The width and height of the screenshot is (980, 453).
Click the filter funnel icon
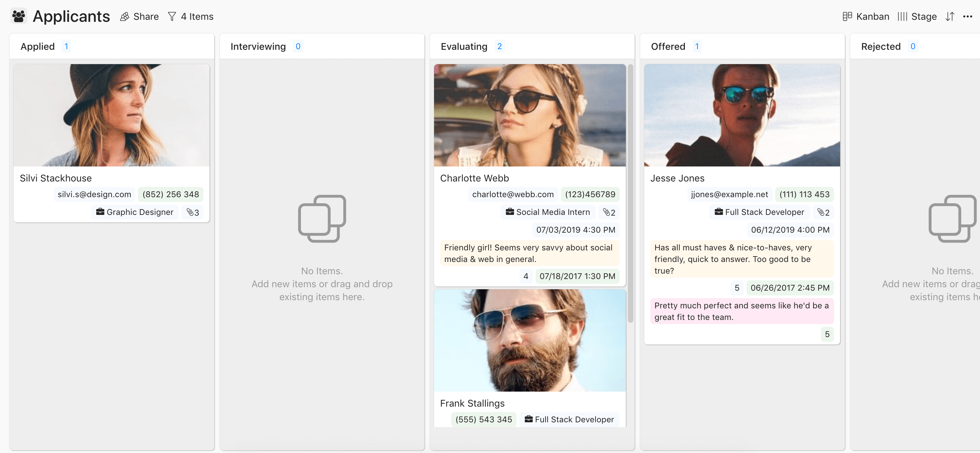click(172, 16)
